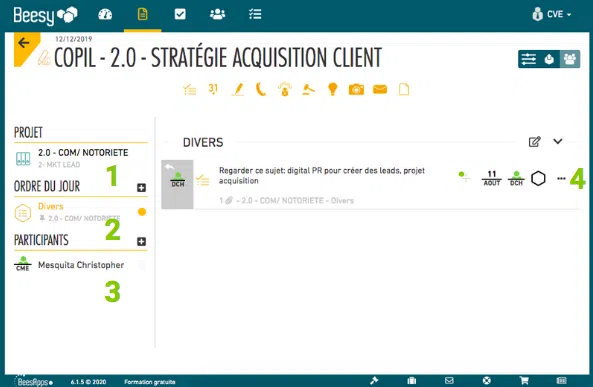Add an agenda item with Ordre du jour plus
Screen dimensions: 593x387
[x=141, y=188]
